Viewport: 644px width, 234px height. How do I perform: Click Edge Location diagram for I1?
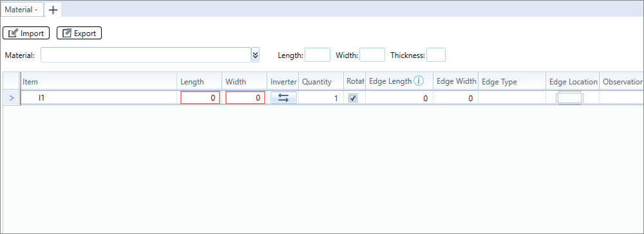pyautogui.click(x=570, y=98)
